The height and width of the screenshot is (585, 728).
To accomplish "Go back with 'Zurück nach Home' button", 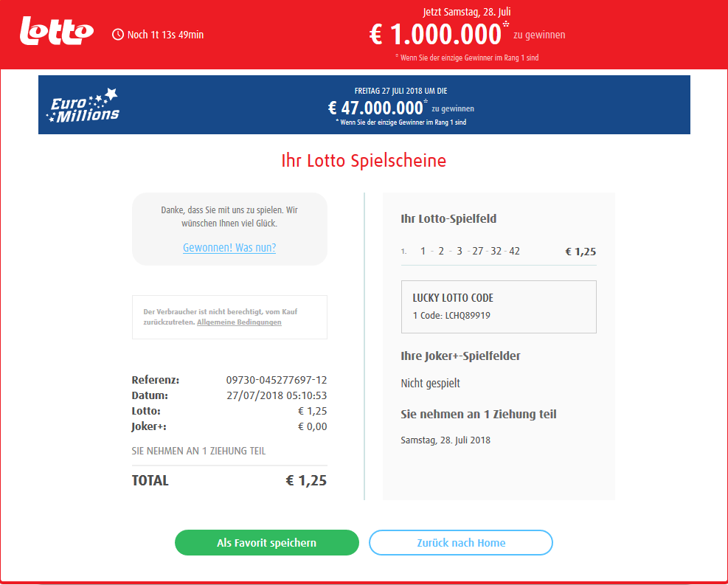I will coord(461,542).
